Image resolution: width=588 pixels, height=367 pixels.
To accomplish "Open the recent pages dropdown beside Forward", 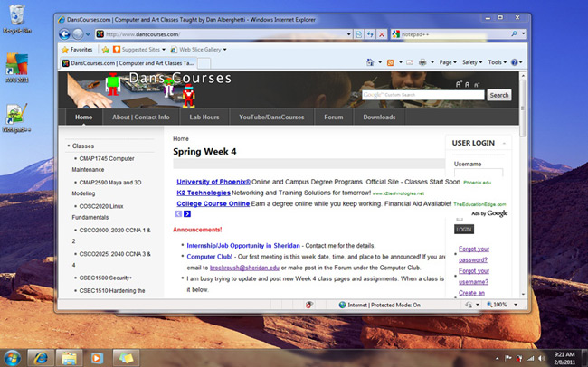I will 88,34.
